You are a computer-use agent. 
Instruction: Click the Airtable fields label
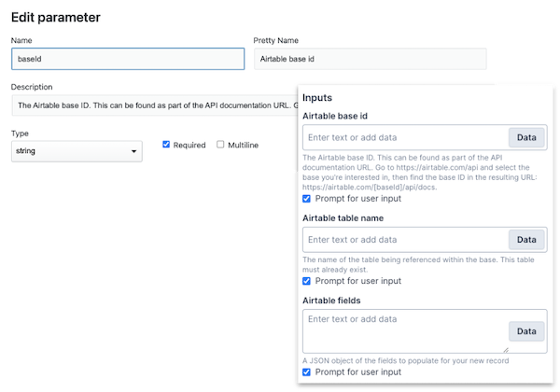coord(331,301)
